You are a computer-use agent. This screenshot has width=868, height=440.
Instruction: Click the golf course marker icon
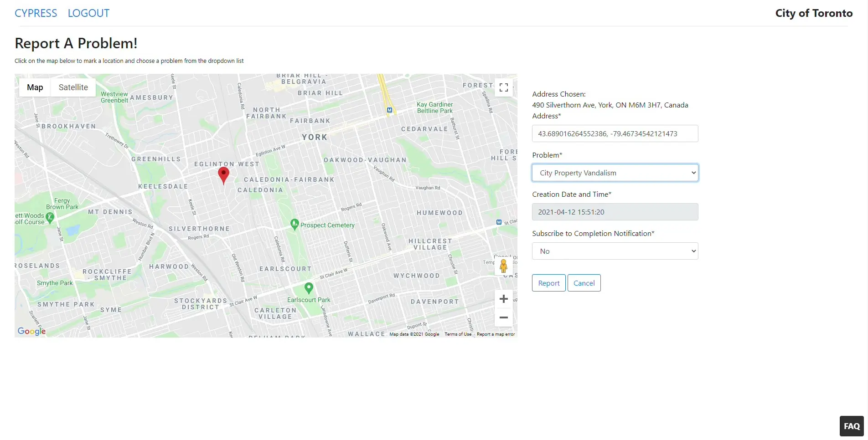click(50, 218)
